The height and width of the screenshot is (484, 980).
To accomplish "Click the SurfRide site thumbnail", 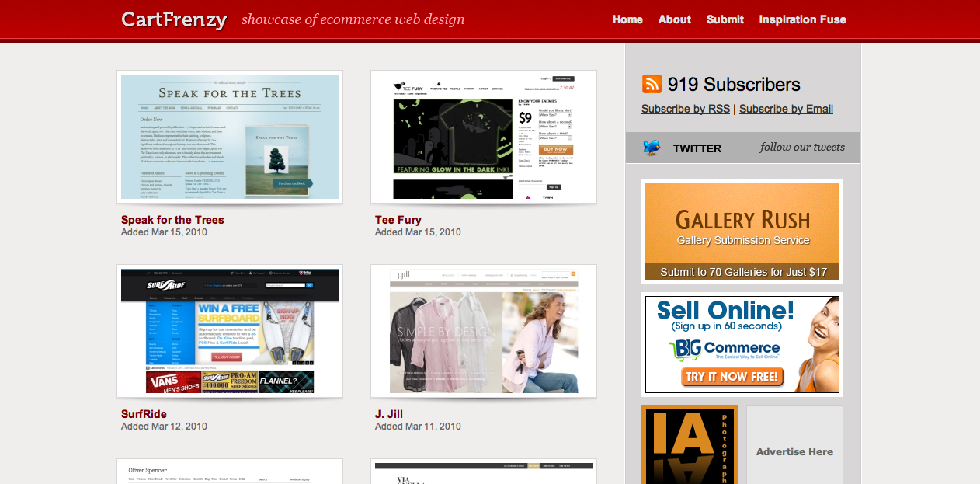I will (x=230, y=331).
